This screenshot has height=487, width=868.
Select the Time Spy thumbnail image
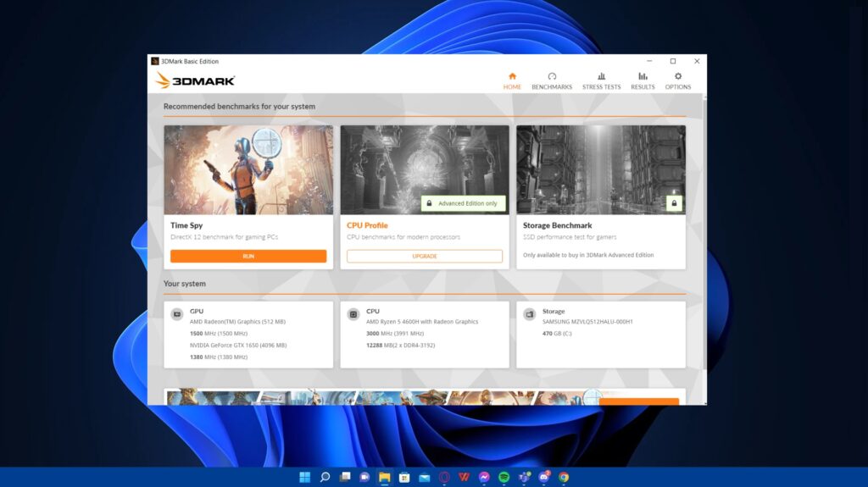click(x=248, y=170)
